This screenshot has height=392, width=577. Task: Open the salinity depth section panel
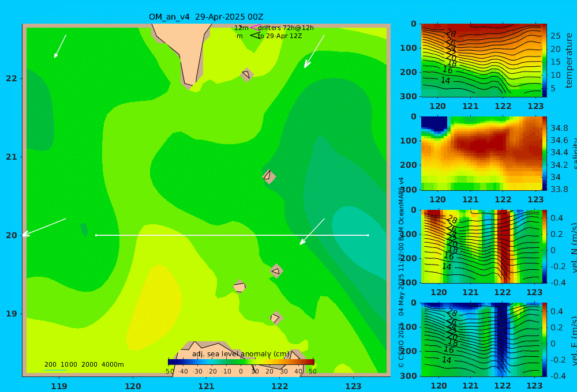481,153
